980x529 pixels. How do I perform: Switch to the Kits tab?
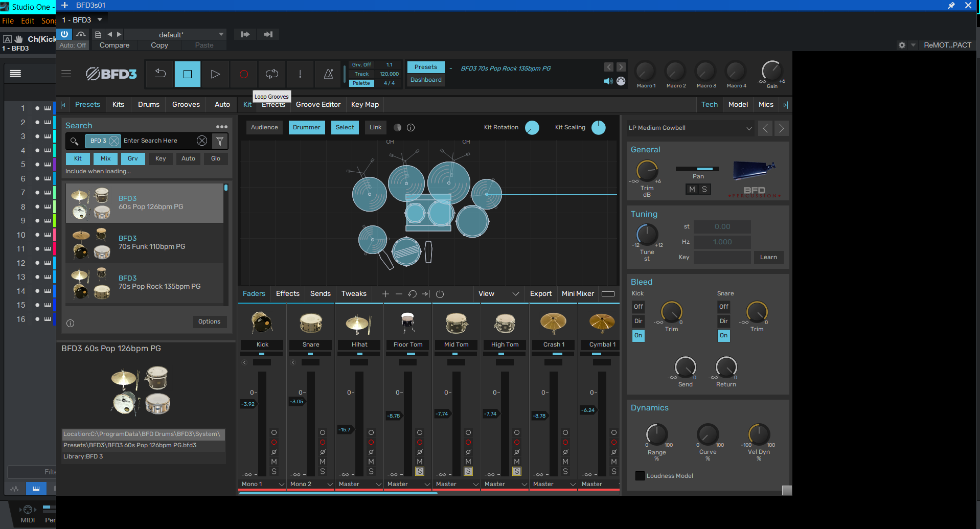click(x=118, y=105)
